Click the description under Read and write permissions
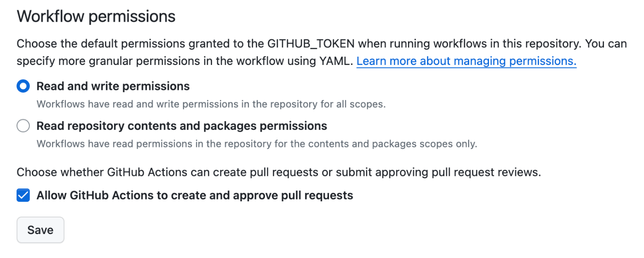Screen dimensions: 644x258 point(211,104)
